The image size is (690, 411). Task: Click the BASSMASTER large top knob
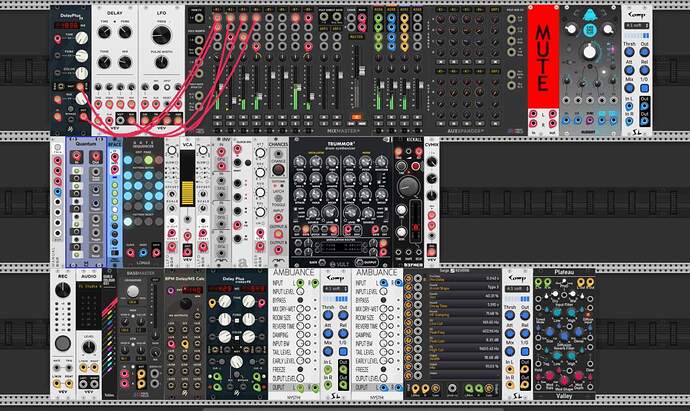[132, 292]
